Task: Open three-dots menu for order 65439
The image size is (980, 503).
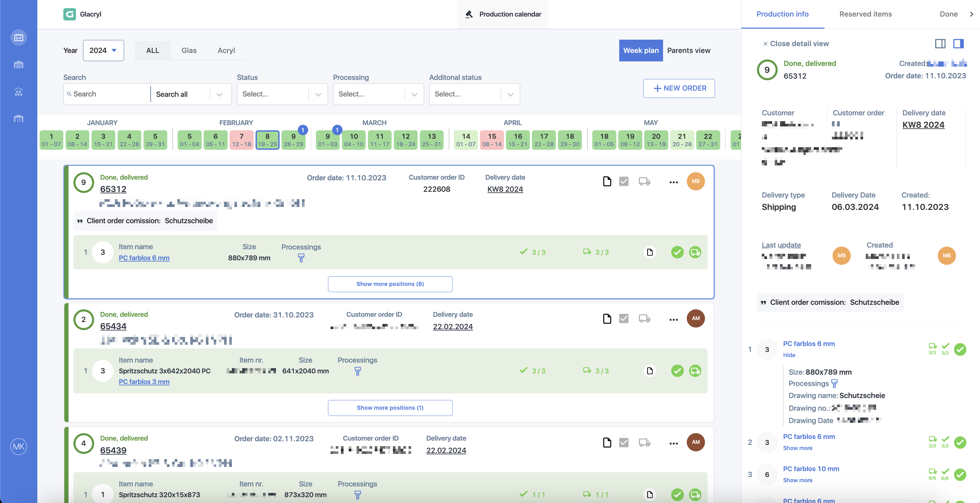Action: point(673,443)
